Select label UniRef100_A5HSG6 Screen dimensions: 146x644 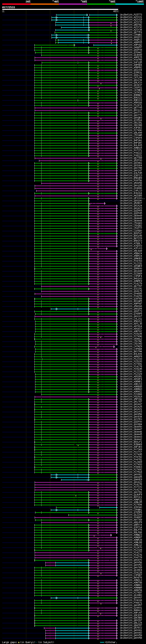(x=131, y=103)
